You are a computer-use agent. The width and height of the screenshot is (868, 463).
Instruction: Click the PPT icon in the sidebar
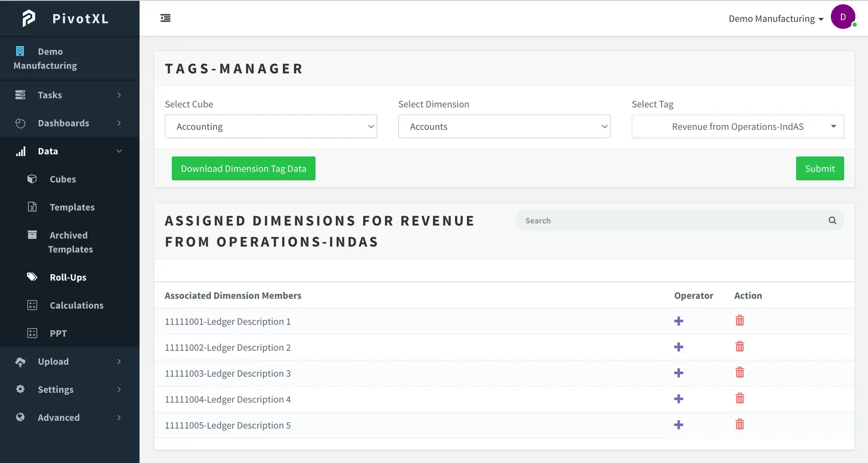click(x=32, y=333)
